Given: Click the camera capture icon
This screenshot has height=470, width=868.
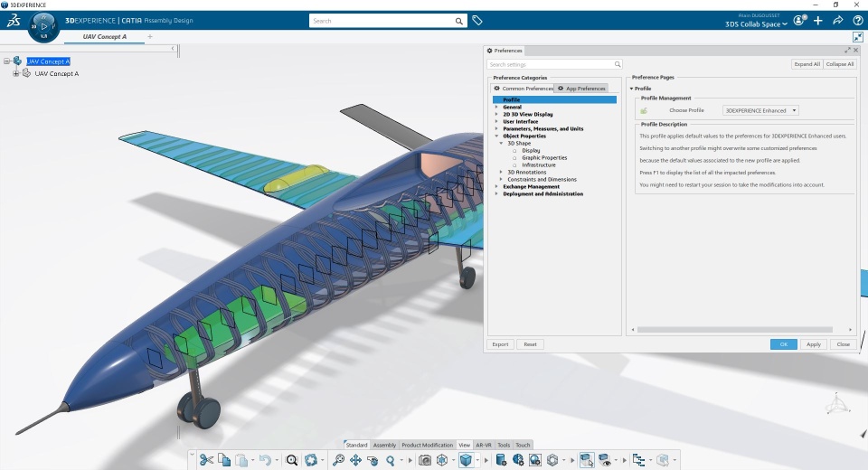Looking at the screenshot, I should pos(425,459).
